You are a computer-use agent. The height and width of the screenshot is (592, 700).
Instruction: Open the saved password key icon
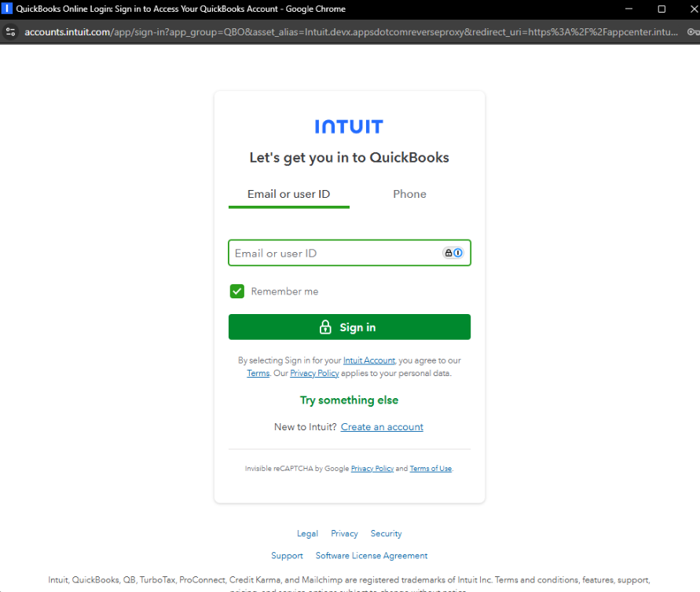[x=693, y=31]
